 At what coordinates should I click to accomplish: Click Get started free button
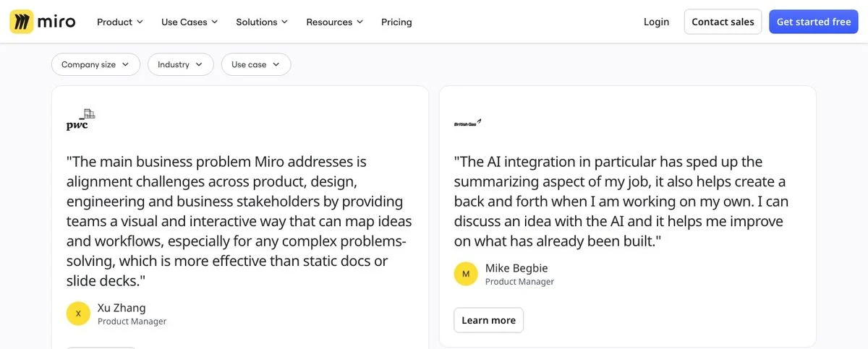pyautogui.click(x=814, y=22)
